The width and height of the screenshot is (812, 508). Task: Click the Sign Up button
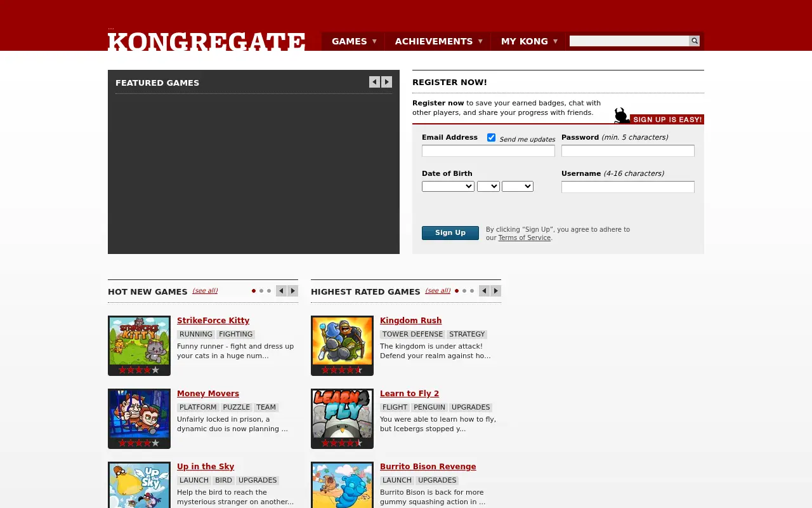tap(450, 233)
